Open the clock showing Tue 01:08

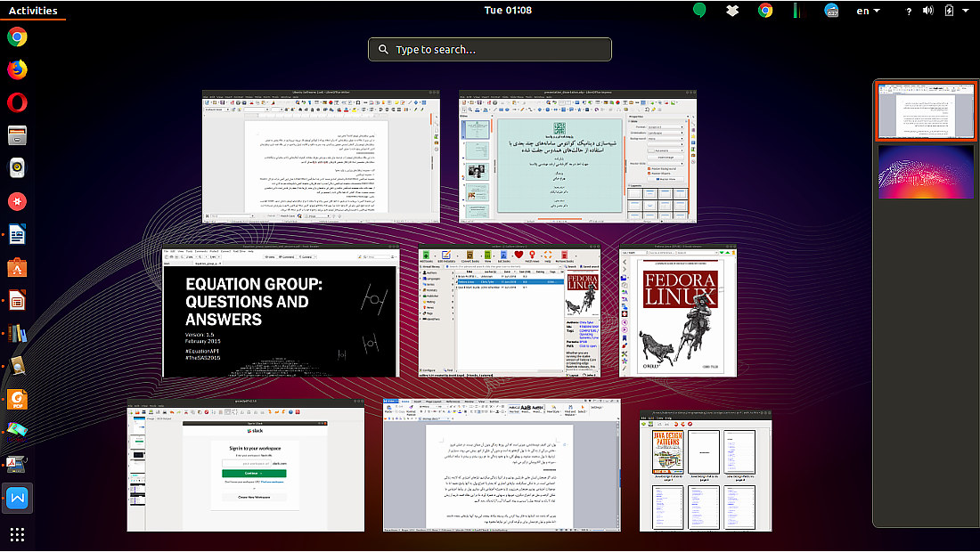tap(508, 10)
